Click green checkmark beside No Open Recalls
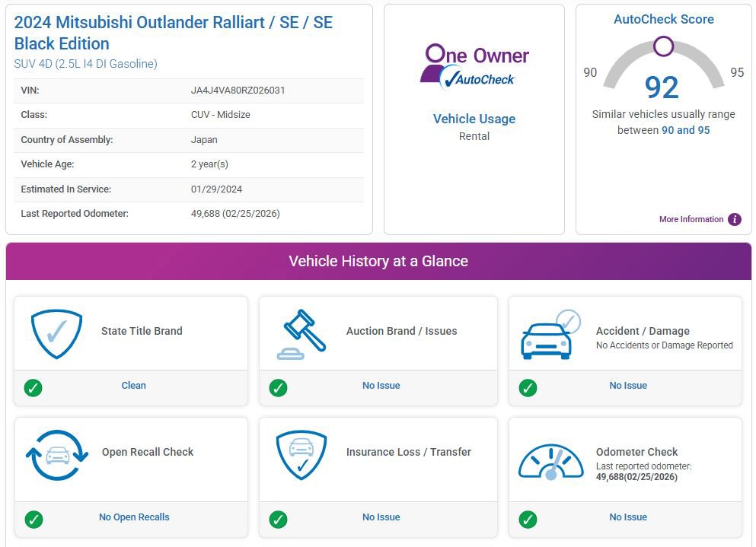The image size is (756, 547). click(33, 520)
